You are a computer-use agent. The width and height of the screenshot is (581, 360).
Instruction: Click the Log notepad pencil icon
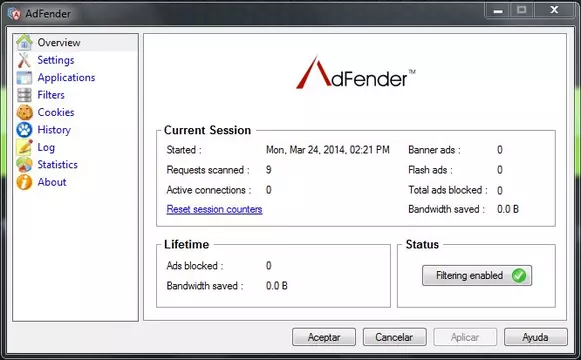(x=24, y=147)
